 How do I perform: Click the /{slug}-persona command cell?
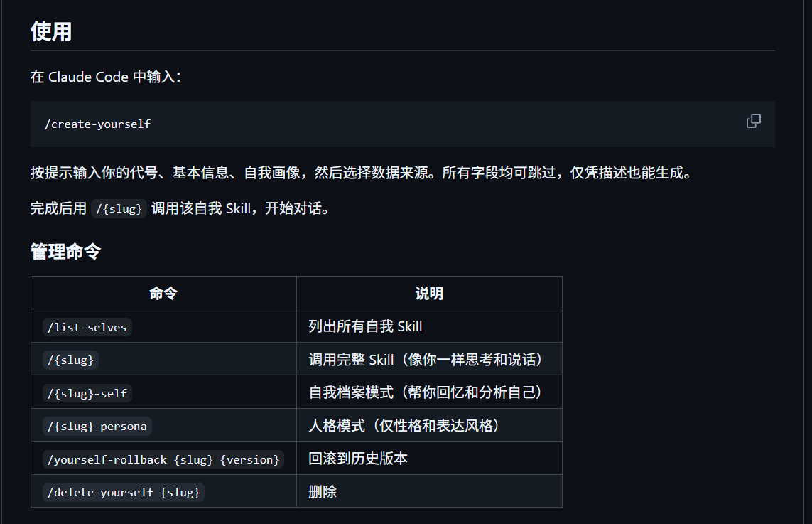(x=97, y=426)
